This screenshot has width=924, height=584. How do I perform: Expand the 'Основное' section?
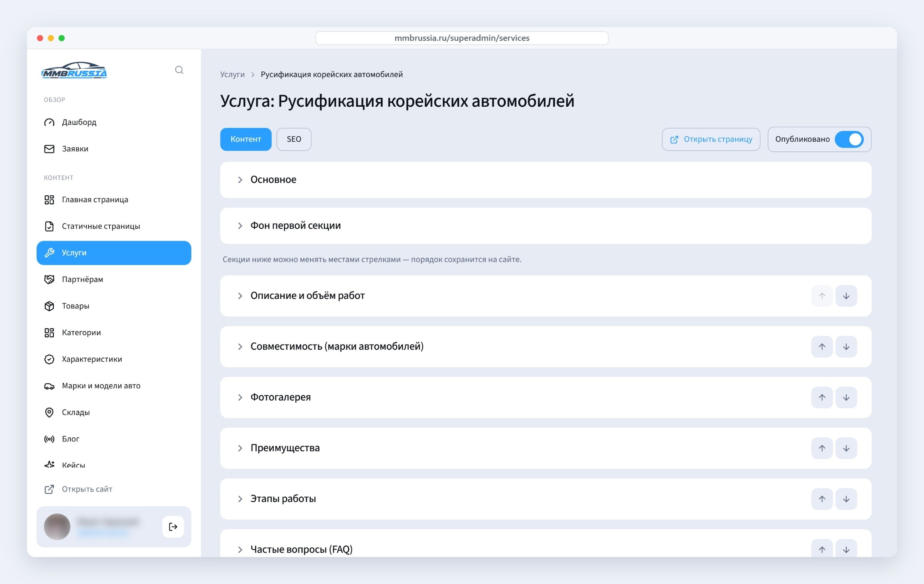coord(546,180)
